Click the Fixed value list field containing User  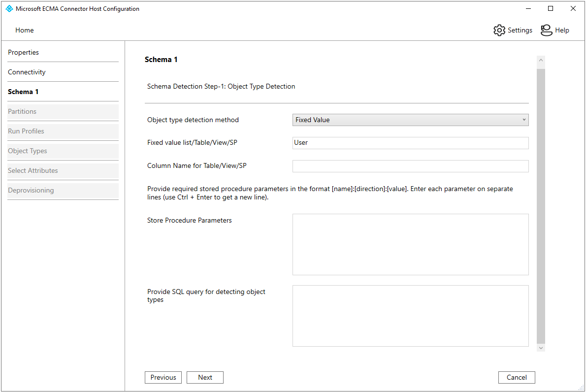click(410, 143)
